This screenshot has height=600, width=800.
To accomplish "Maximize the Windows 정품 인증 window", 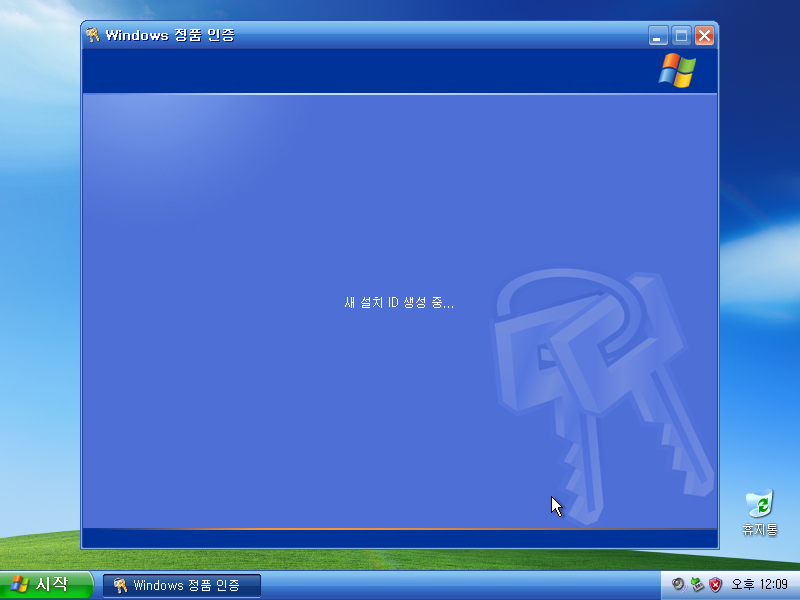I will tap(681, 36).
